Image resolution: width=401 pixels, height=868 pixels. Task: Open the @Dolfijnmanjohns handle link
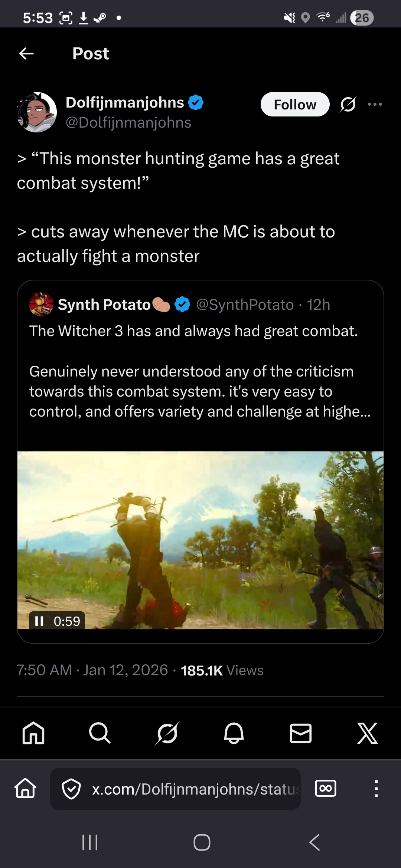[x=128, y=123]
